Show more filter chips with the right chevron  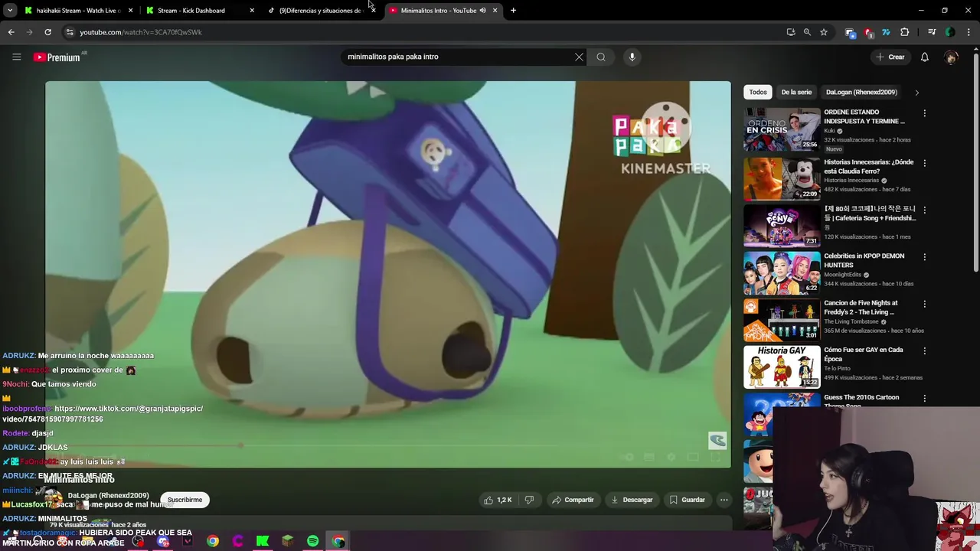click(916, 93)
